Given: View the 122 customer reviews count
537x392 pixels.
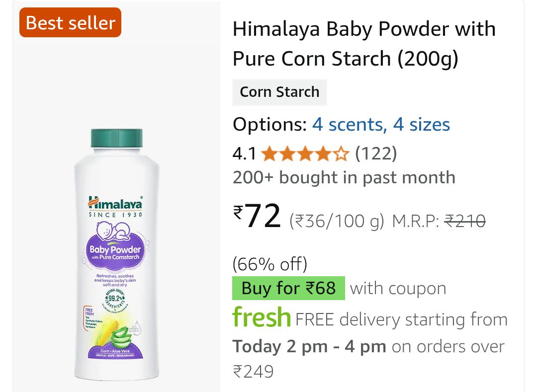Looking at the screenshot, I should (376, 154).
